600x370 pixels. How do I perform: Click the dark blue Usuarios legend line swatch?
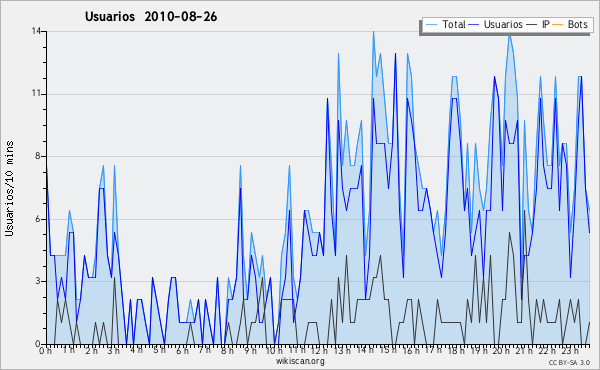pos(474,25)
